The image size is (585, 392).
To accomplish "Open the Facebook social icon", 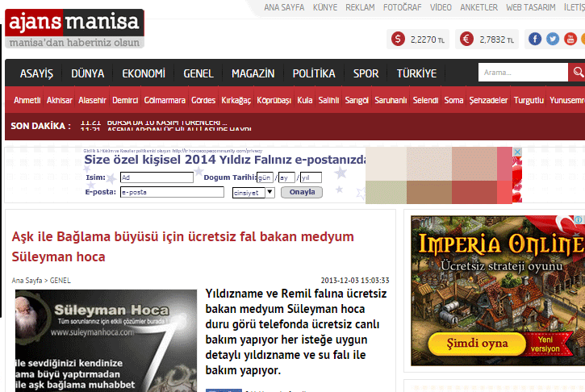I will click(x=535, y=39).
